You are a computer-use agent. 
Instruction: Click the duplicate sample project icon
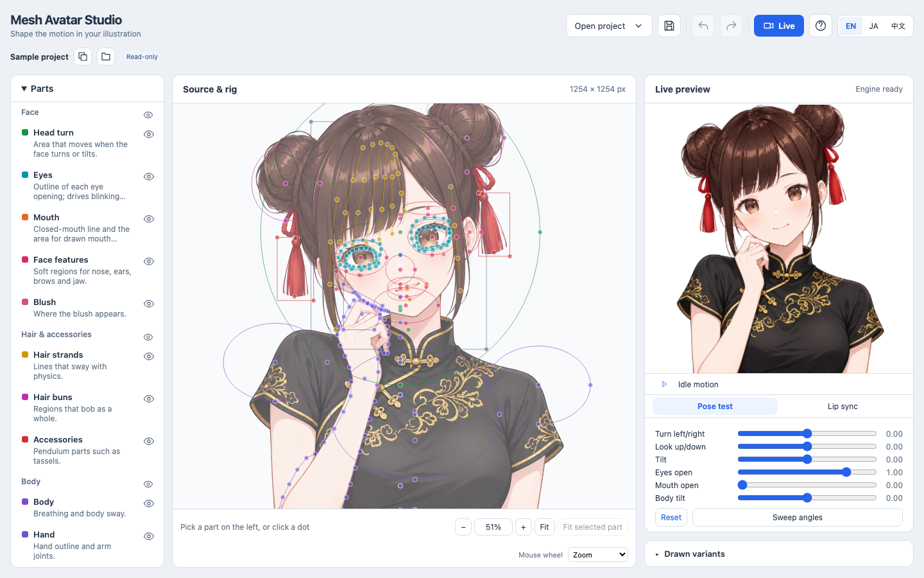point(83,57)
